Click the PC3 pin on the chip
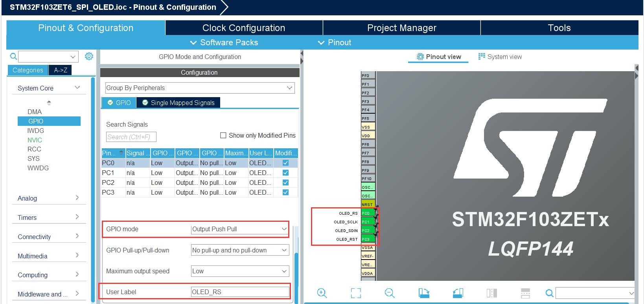Image resolution: width=644 pixels, height=304 pixels. (x=368, y=239)
